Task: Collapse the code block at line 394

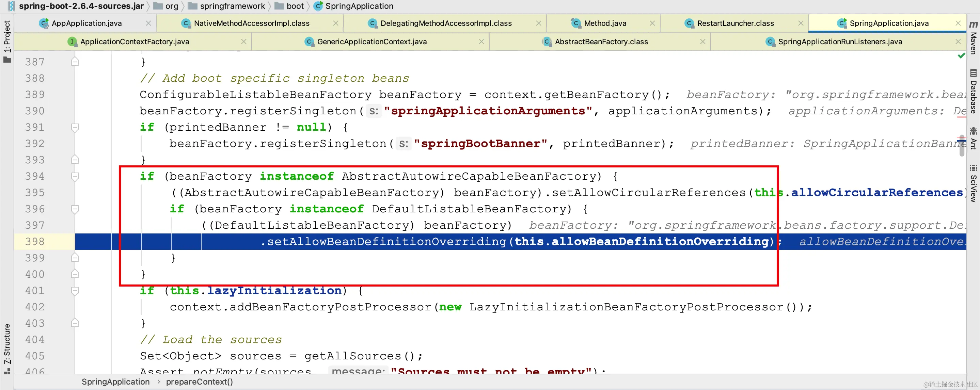Action: (75, 176)
